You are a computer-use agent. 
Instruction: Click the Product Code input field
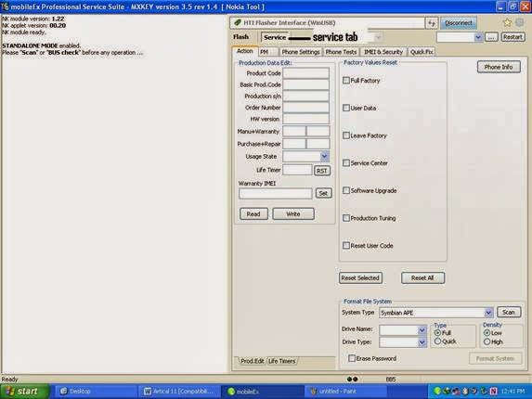pos(305,73)
